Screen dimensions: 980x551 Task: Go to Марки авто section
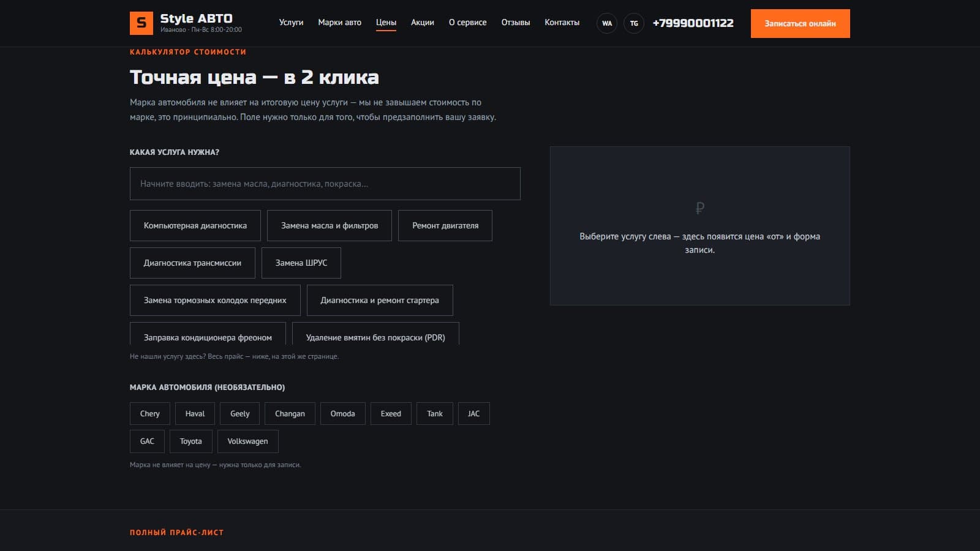(339, 23)
